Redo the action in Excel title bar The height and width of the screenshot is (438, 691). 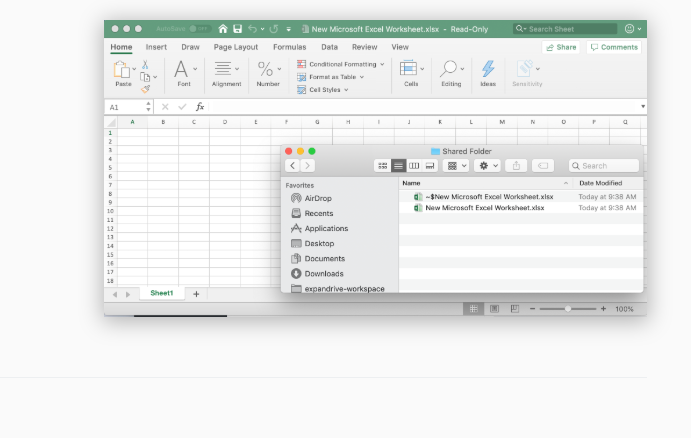274,29
